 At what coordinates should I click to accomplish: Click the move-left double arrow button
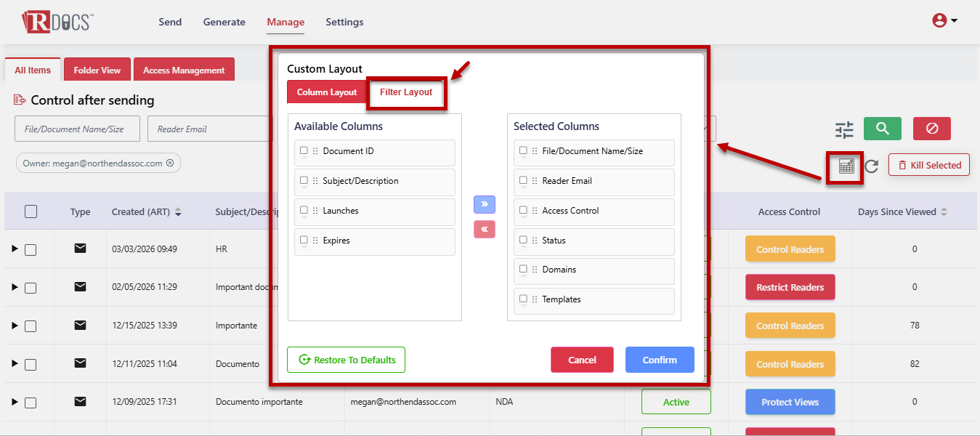[485, 229]
